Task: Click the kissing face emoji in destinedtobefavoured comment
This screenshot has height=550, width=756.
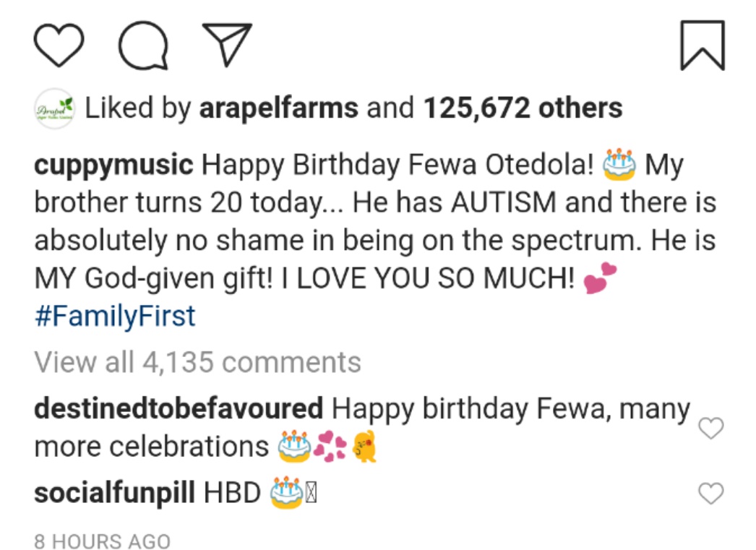Action: coord(365,447)
